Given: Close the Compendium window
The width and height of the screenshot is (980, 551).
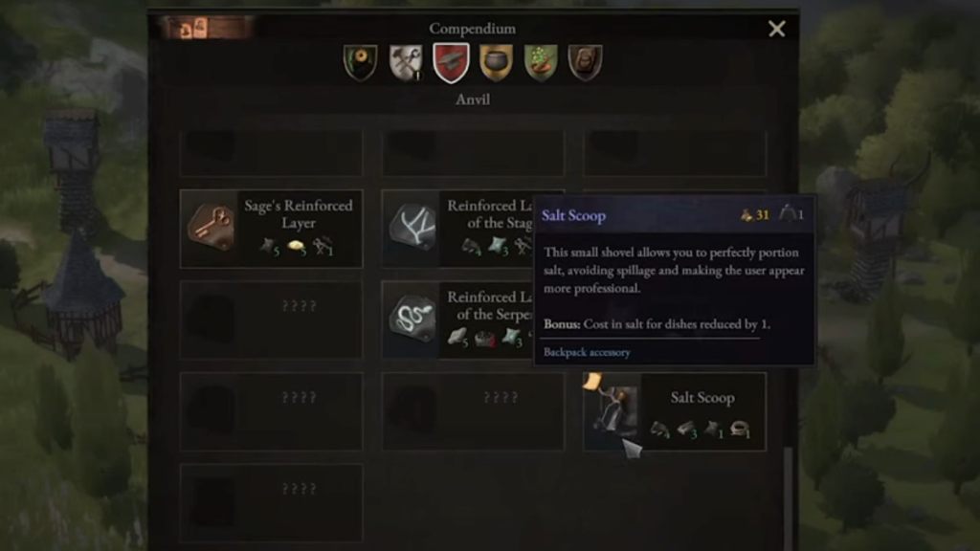Looking at the screenshot, I should coord(777,29).
